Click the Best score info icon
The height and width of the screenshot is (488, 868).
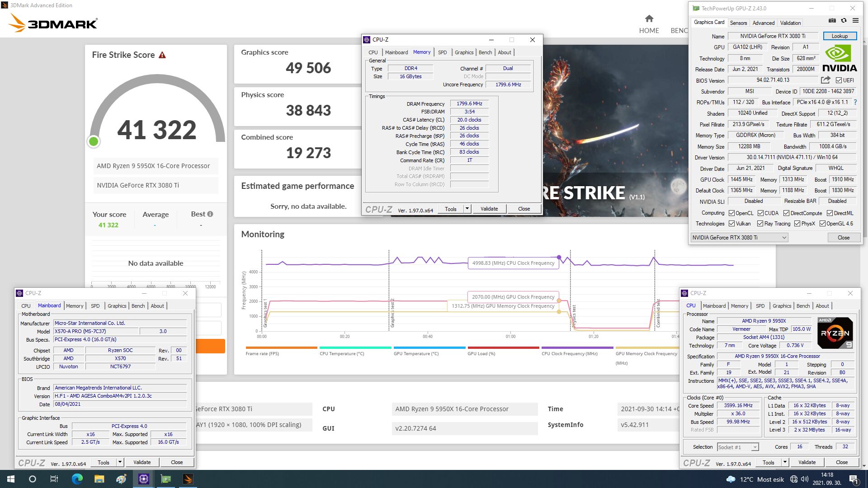tap(210, 214)
